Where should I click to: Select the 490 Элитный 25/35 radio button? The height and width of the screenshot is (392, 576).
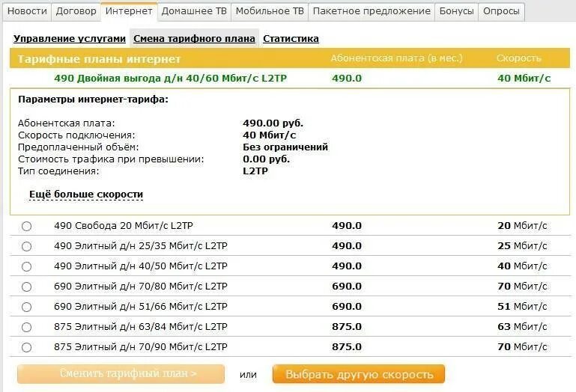(26, 246)
